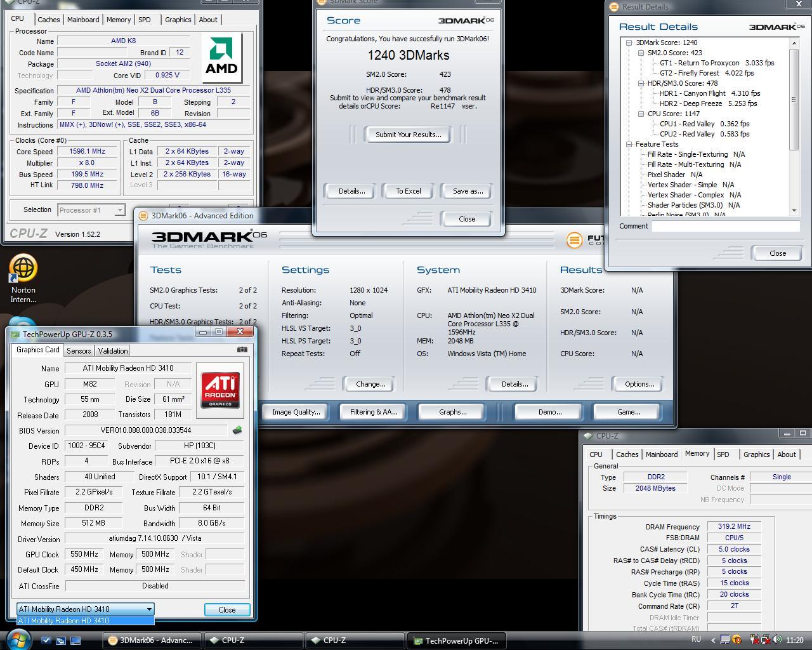Select Pixel Shader N/A row

(675, 175)
